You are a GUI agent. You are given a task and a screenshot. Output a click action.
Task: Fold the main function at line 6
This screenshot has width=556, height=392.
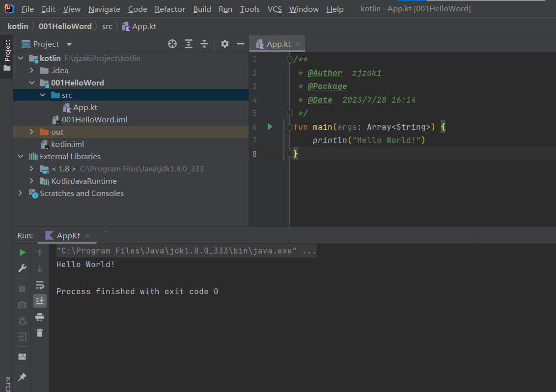point(289,127)
